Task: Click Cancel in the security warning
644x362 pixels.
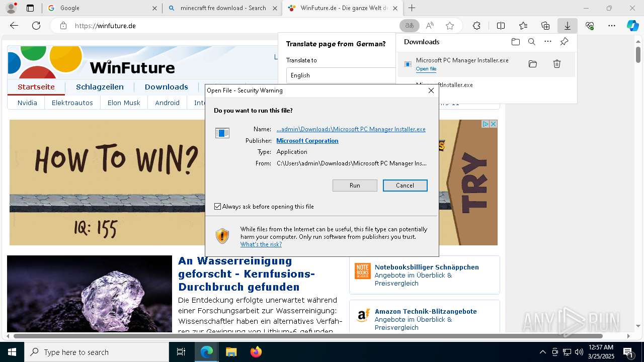Action: click(405, 186)
